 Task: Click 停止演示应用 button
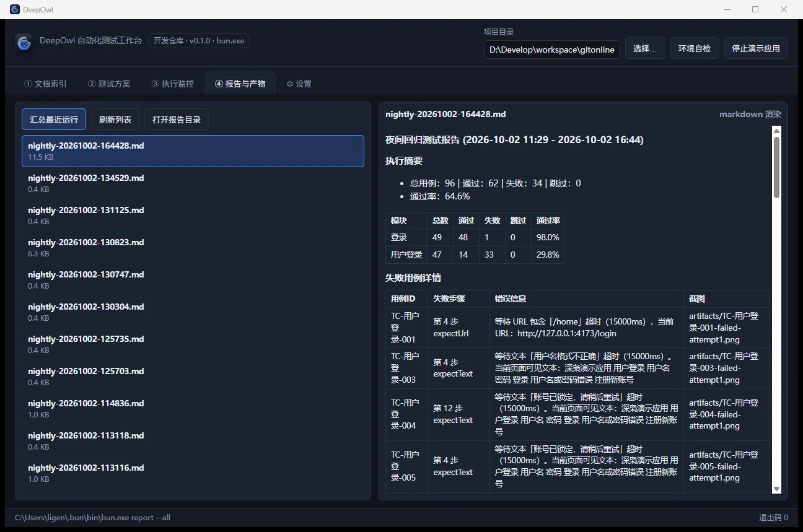[x=756, y=48]
